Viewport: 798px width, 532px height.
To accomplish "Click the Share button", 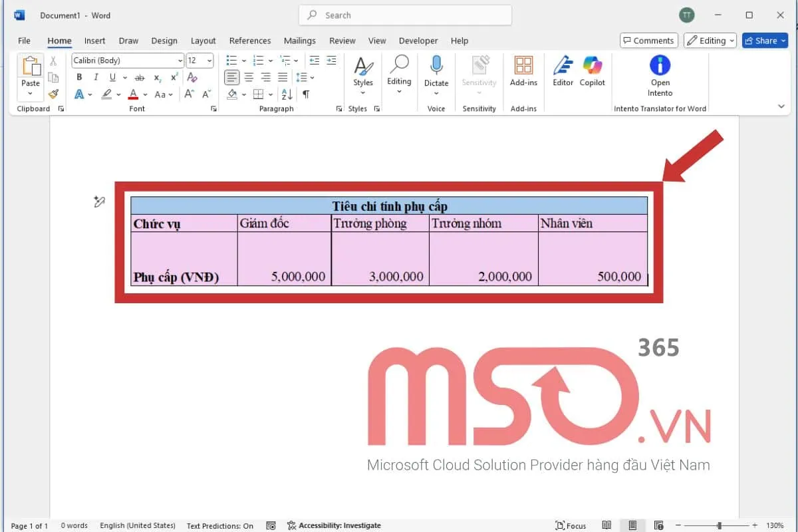I will click(763, 41).
